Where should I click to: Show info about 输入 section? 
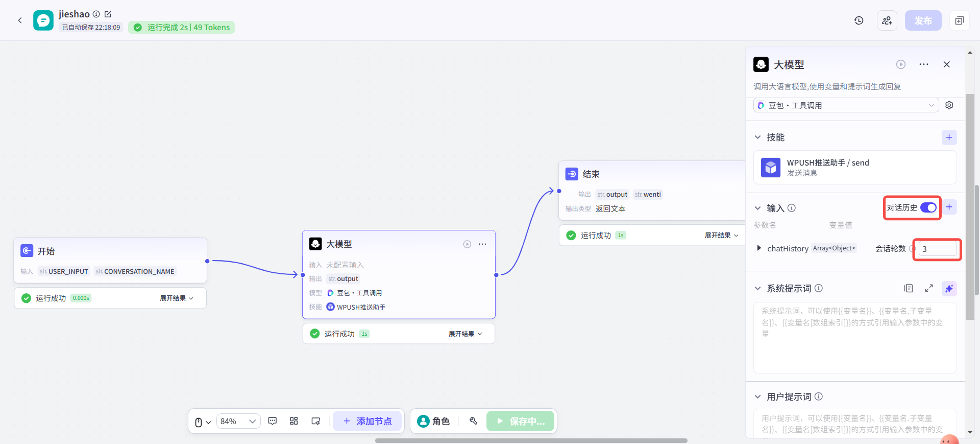(x=792, y=208)
